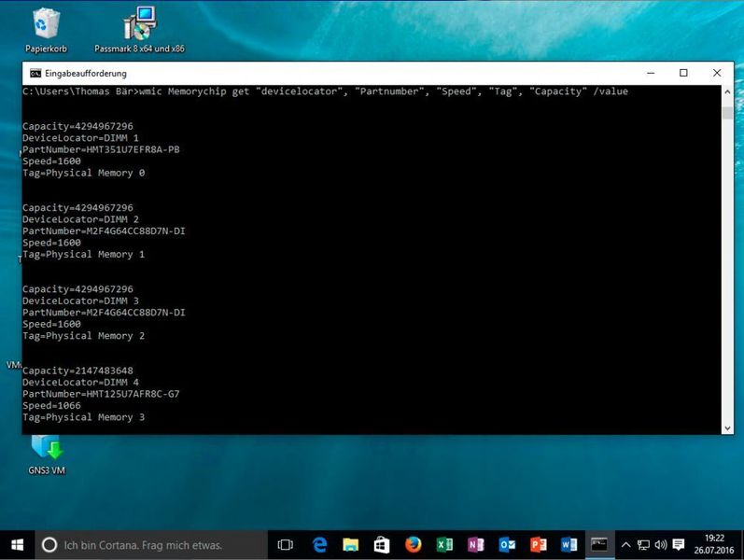Image resolution: width=744 pixels, height=560 pixels.
Task: Open OneNote from the taskbar
Action: [475, 545]
